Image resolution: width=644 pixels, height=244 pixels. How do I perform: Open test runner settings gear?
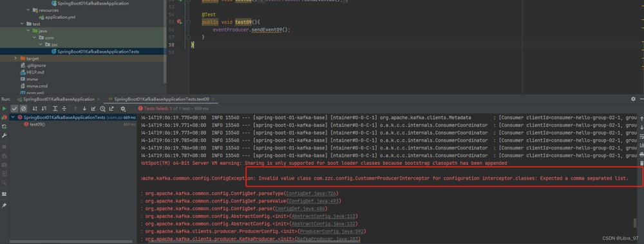pyautogui.click(x=123, y=108)
